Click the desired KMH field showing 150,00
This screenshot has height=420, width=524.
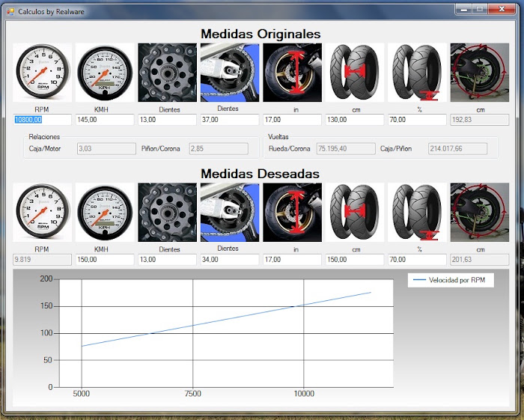(105, 260)
